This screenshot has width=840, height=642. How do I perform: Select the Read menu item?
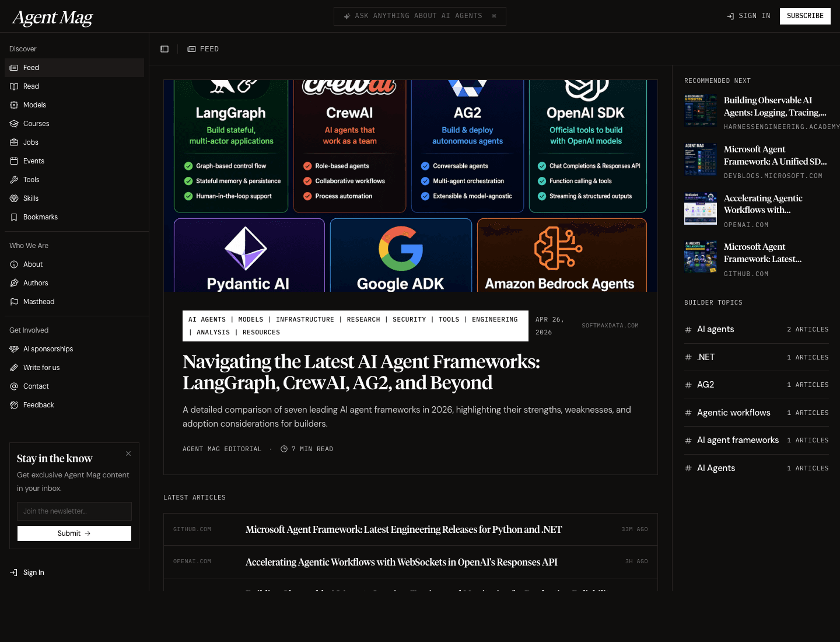click(x=31, y=86)
